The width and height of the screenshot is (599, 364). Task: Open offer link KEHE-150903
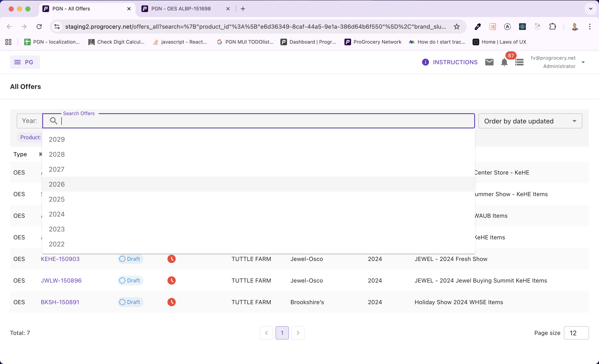tap(60, 259)
